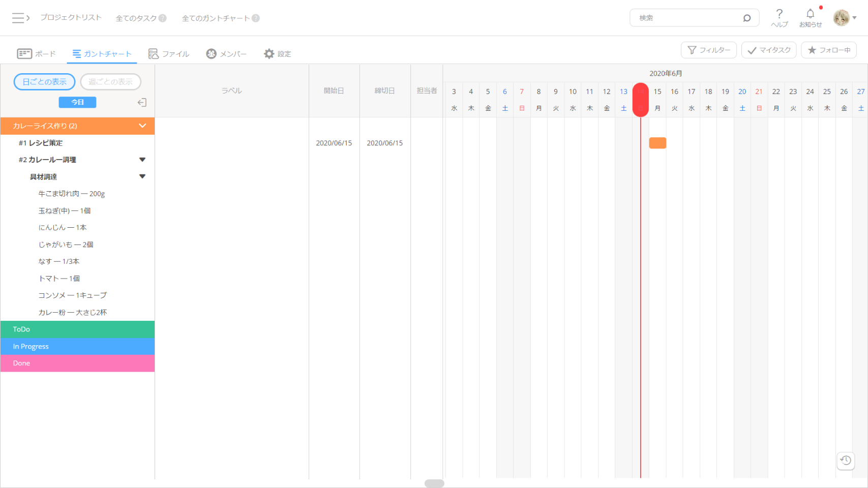Select the ガントチャート tab
This screenshot has width=868, height=488.
pos(102,54)
